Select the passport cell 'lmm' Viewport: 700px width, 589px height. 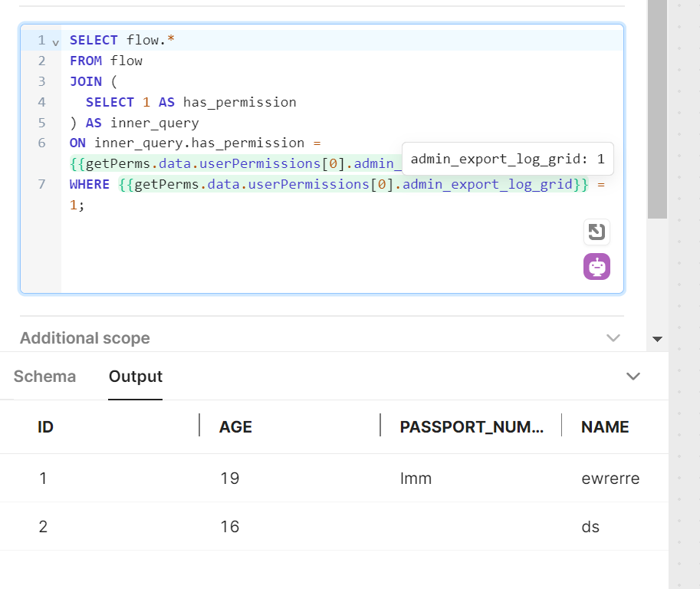(416, 479)
